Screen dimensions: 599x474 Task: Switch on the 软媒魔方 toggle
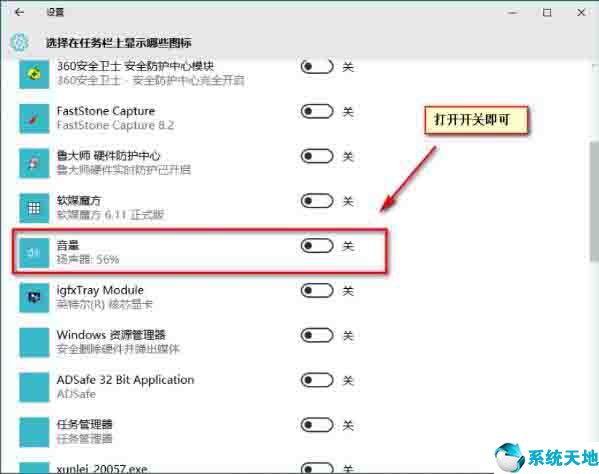(x=317, y=201)
